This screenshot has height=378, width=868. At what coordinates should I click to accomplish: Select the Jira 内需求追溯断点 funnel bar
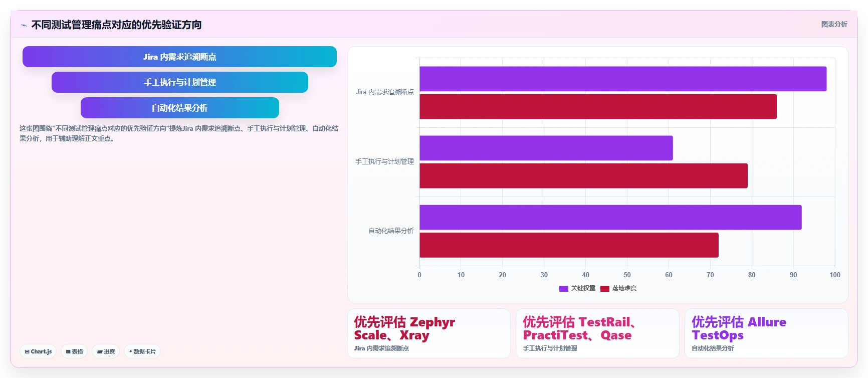point(179,57)
